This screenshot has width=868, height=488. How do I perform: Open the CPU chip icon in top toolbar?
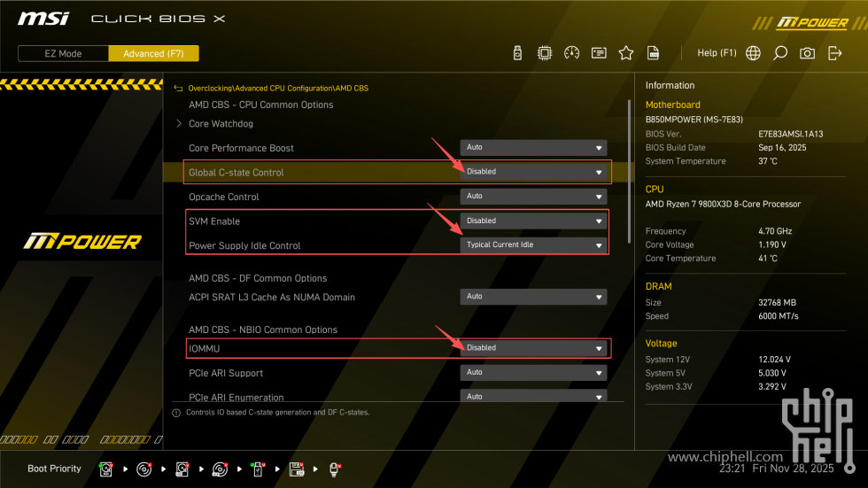tap(545, 53)
